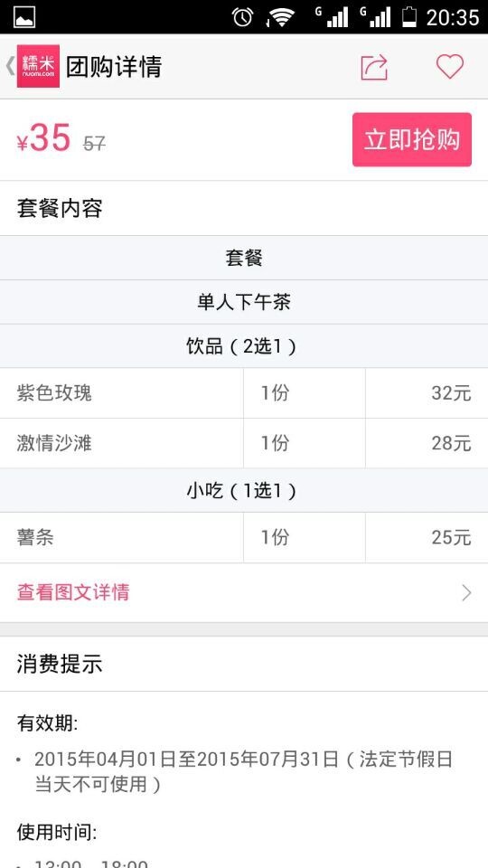
Task: Tap the 小吃（1选1）section header
Action: 244,490
